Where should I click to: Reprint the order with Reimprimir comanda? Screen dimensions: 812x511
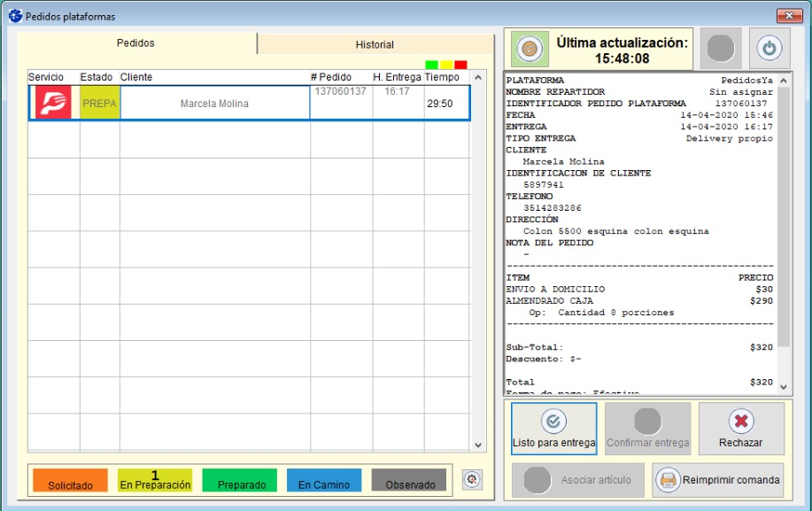pos(718,480)
